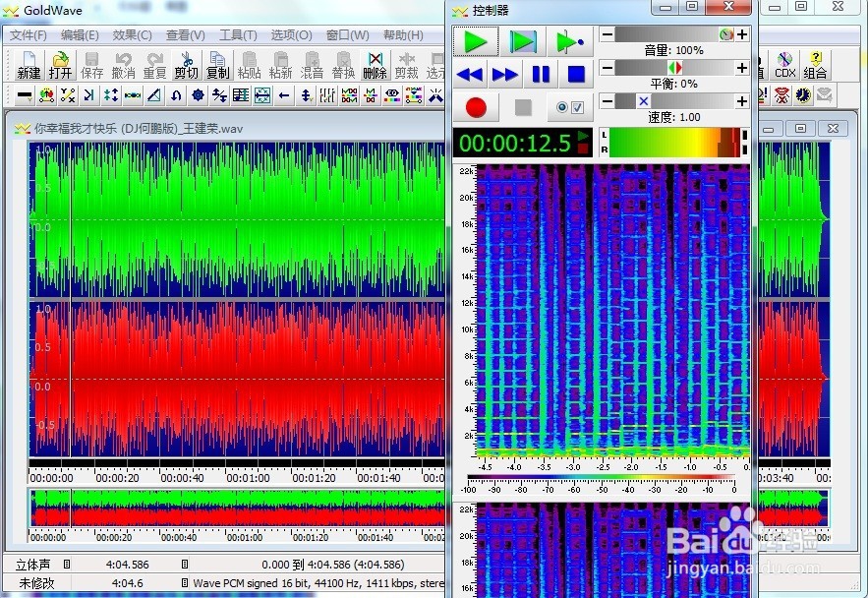
Task: Increase balance with the plus button
Action: coord(742,68)
